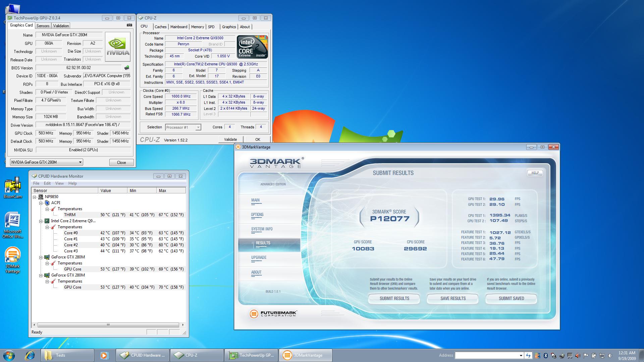
Task: Click SUBMIT RESULTS button in 3DMark Vantage
Action: coord(394,298)
